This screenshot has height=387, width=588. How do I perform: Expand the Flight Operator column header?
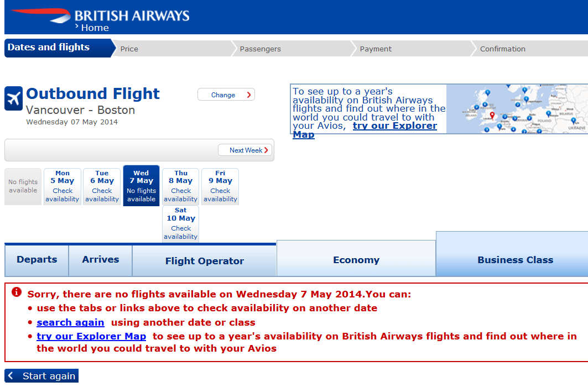pos(204,259)
